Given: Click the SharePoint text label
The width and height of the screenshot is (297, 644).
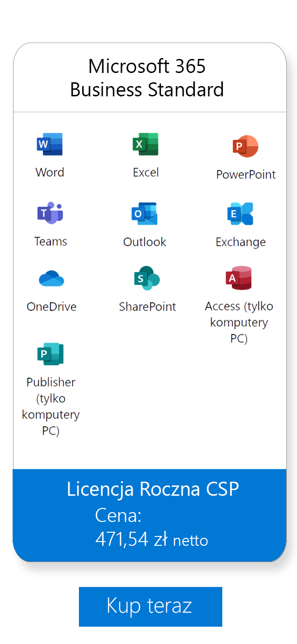Looking at the screenshot, I should coord(147,307).
